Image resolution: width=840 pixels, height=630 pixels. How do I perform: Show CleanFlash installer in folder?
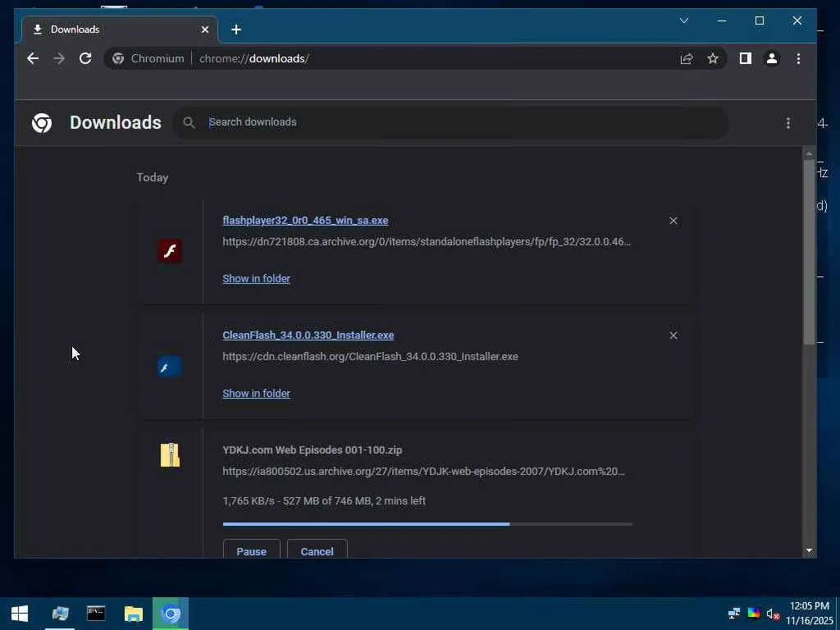click(256, 393)
